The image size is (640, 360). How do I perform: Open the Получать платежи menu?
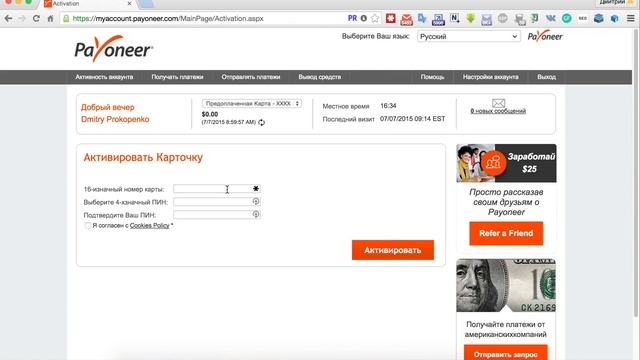177,77
